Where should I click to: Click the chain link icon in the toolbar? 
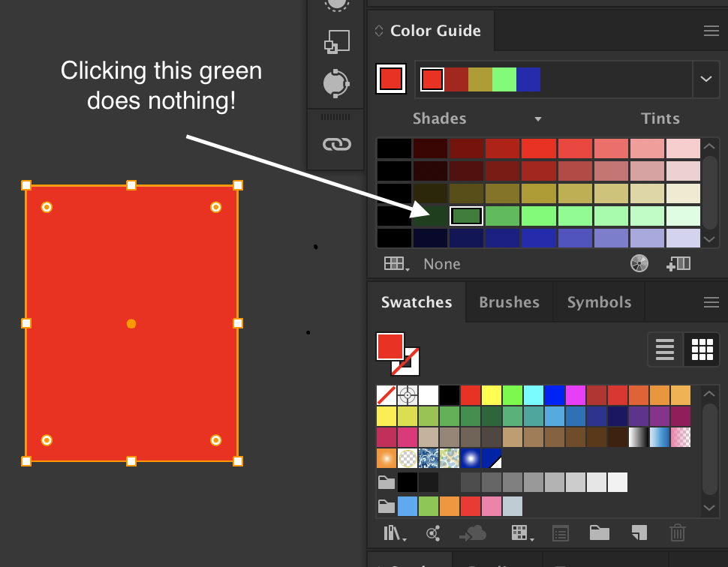335,144
